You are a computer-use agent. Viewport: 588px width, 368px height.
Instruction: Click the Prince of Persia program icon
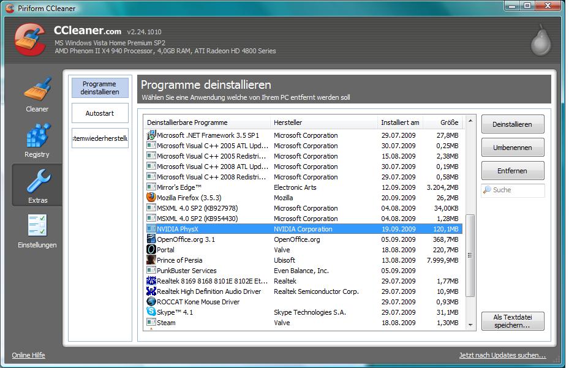(151, 260)
